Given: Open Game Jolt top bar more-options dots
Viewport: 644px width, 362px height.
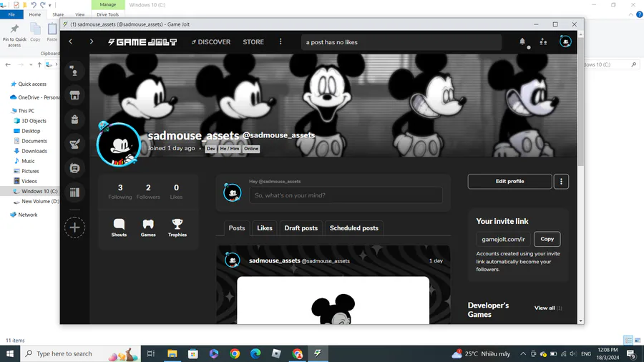Looking at the screenshot, I should (x=280, y=41).
